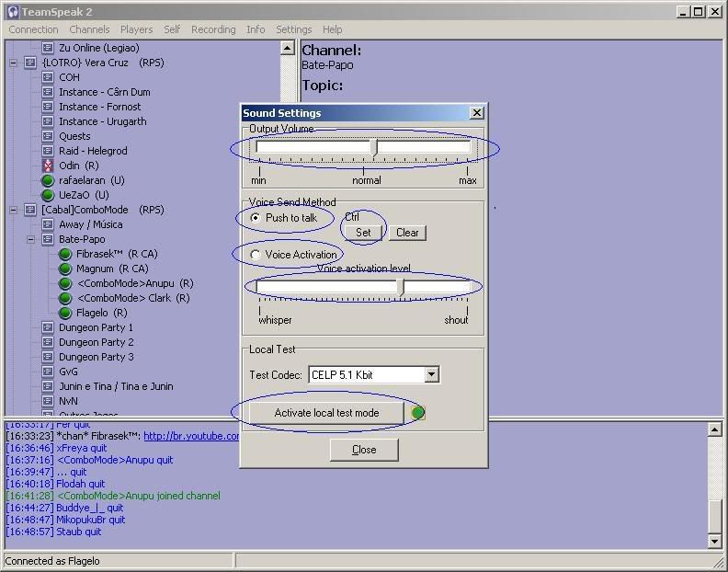This screenshot has height=572, width=728.
Task: Click the '[16:48:57] Staub quit' log line
Action: click(x=53, y=532)
